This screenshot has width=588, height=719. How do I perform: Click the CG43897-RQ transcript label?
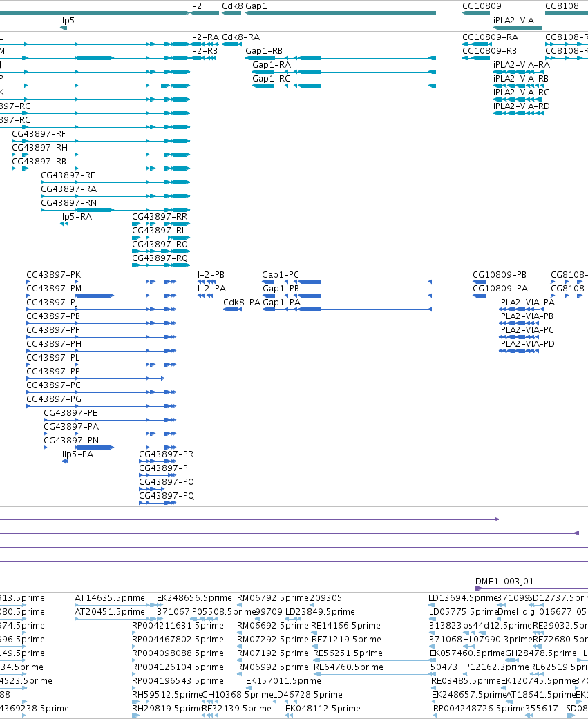click(160, 258)
